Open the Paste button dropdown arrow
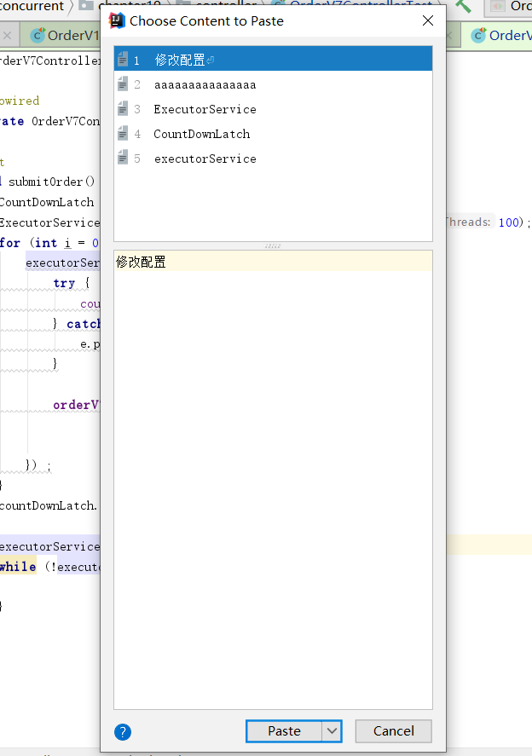 (332, 731)
